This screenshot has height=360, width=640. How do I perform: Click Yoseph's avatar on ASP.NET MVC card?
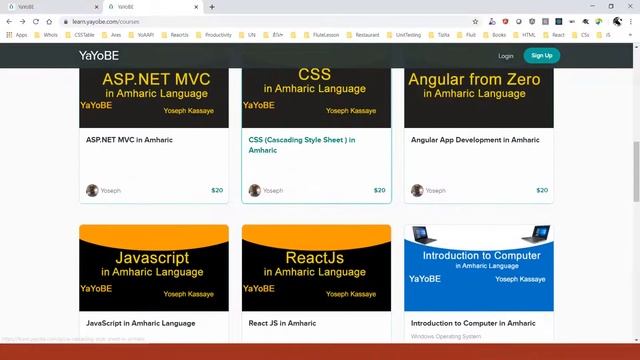coord(92,190)
